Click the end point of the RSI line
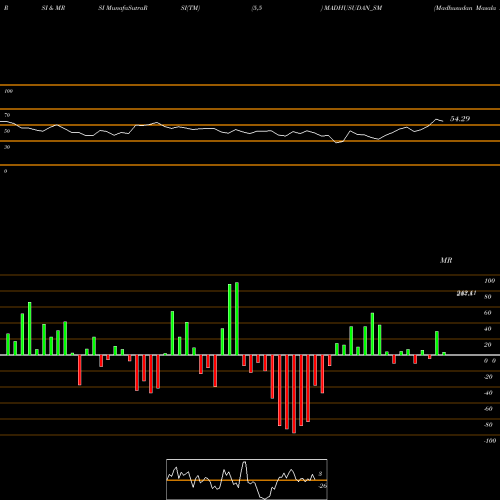Image resolution: width=500 pixels, height=500 pixels. coord(443,121)
